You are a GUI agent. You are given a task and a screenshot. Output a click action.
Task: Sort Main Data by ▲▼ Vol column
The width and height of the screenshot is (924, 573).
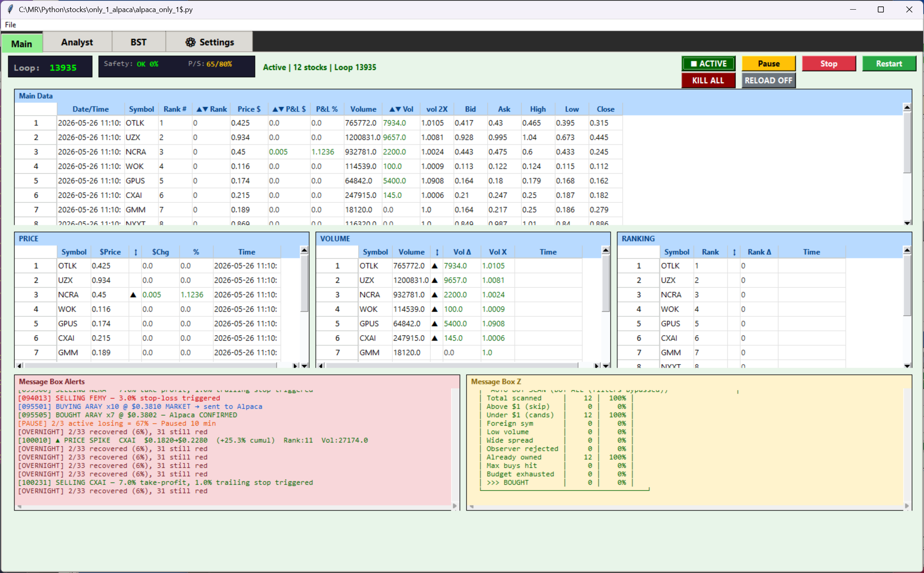(401, 109)
